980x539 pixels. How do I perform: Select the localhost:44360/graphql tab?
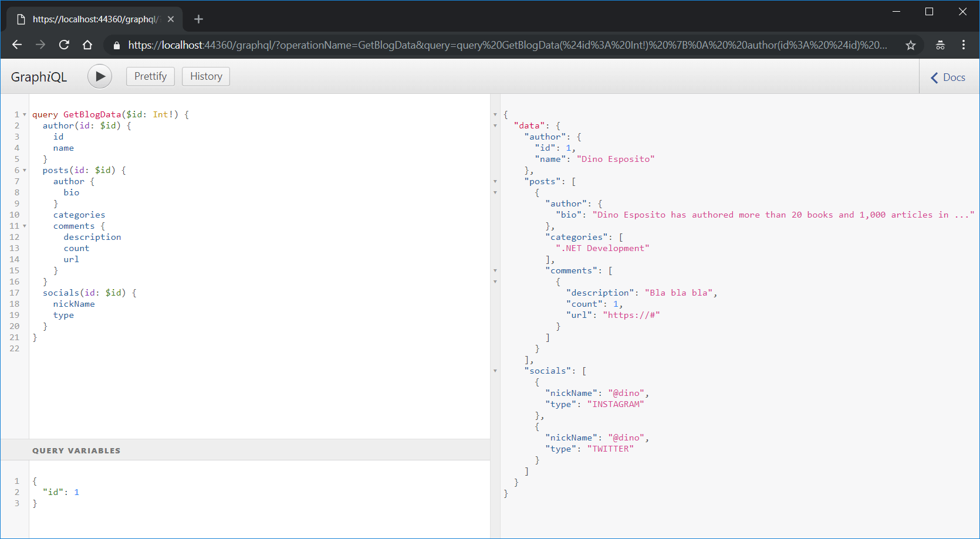pyautogui.click(x=95, y=19)
